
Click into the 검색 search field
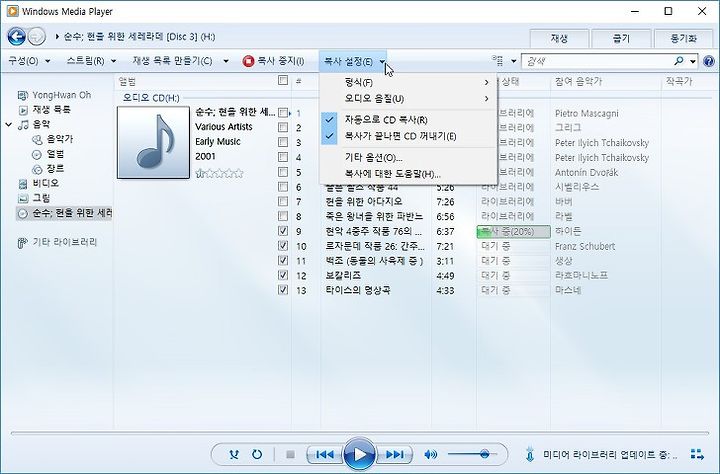pyautogui.click(x=598, y=61)
